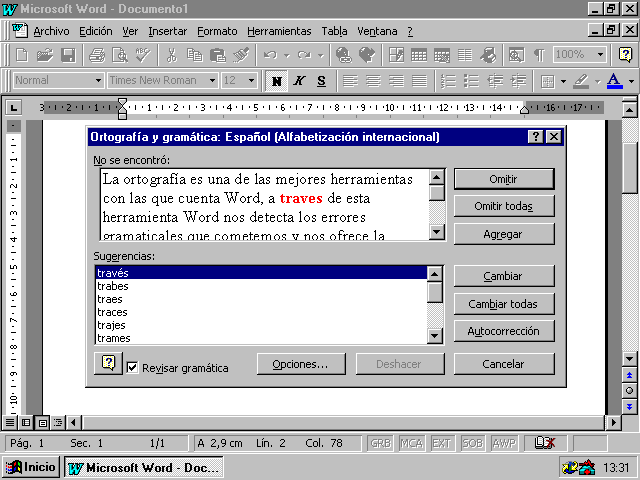Toggle Underline (S) formatting
Screen dimensions: 640x480
[322, 81]
